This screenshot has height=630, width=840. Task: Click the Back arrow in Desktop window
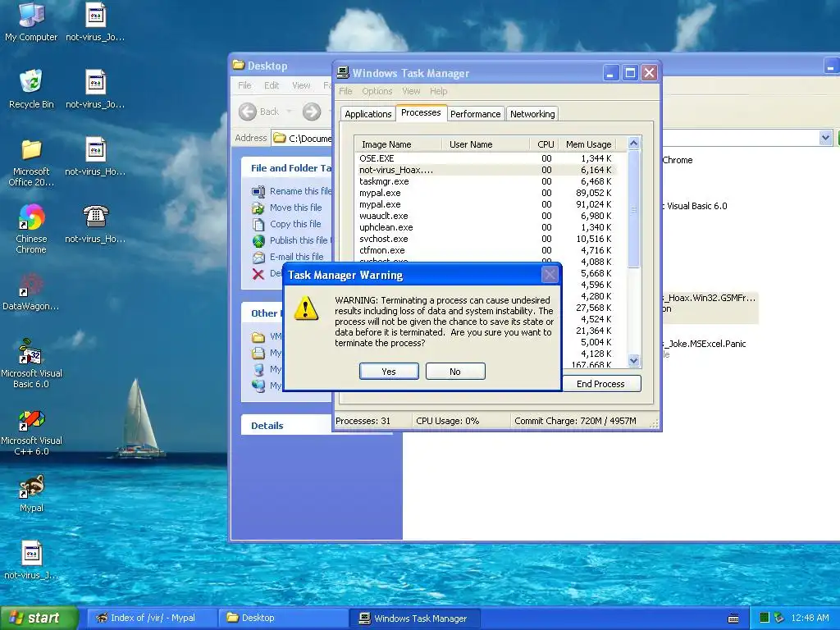point(248,112)
